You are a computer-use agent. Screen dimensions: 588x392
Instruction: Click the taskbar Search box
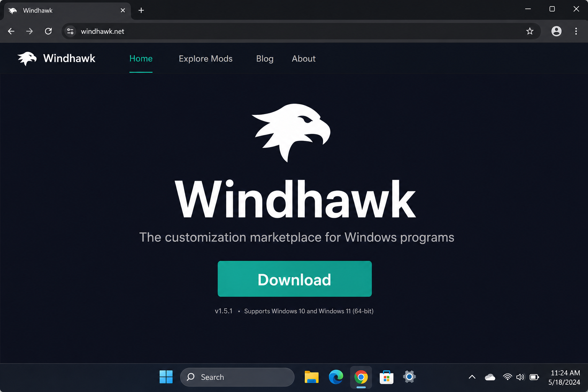pyautogui.click(x=237, y=377)
